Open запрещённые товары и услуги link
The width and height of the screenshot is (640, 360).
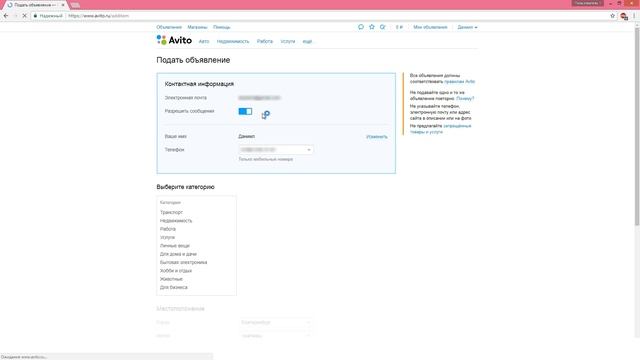pyautogui.click(x=441, y=129)
